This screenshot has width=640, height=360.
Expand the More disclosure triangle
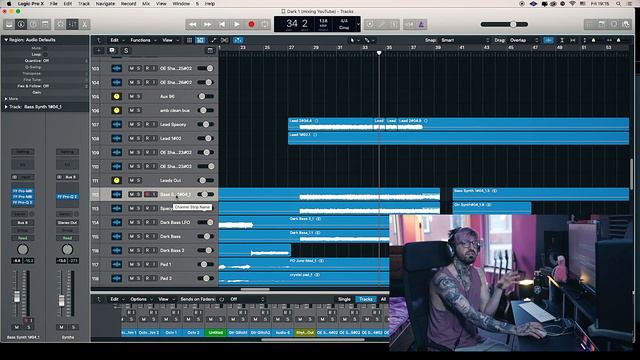tap(6, 99)
